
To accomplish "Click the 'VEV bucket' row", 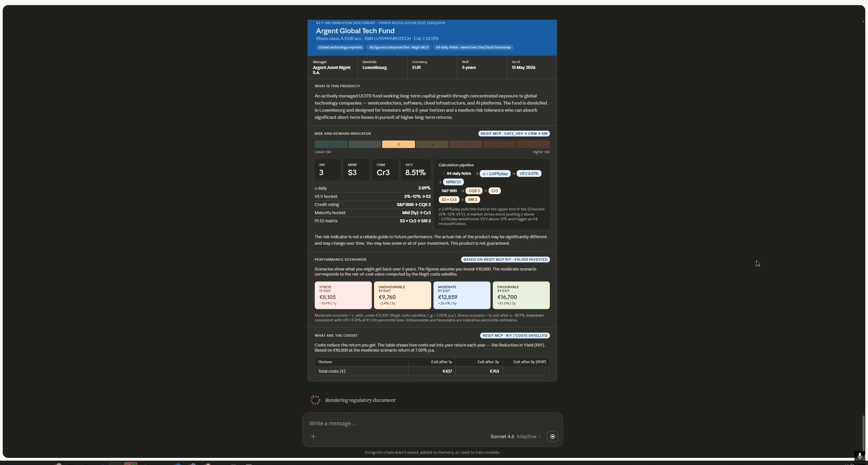I will (373, 197).
